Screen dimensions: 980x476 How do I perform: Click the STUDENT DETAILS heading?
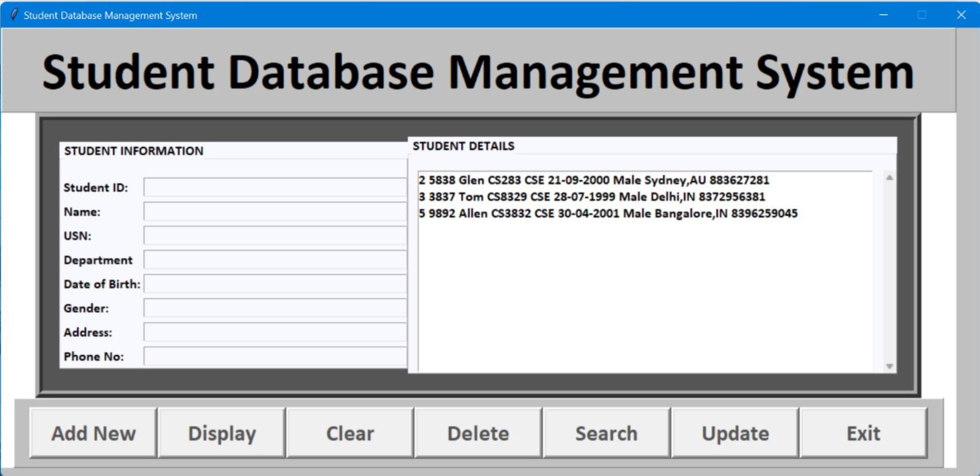pyautogui.click(x=464, y=146)
